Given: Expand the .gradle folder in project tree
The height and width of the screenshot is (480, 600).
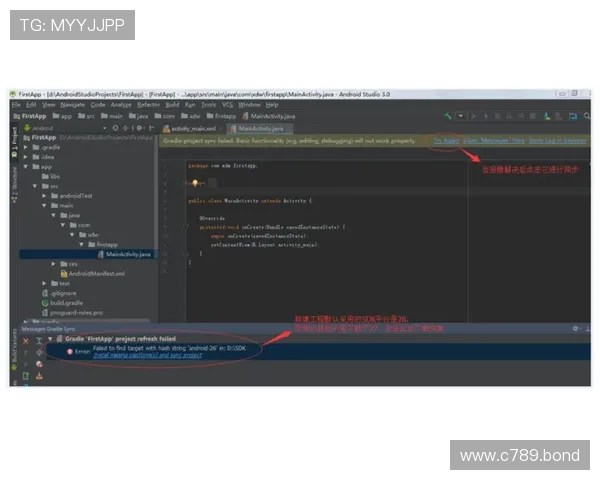Looking at the screenshot, I should [26, 147].
